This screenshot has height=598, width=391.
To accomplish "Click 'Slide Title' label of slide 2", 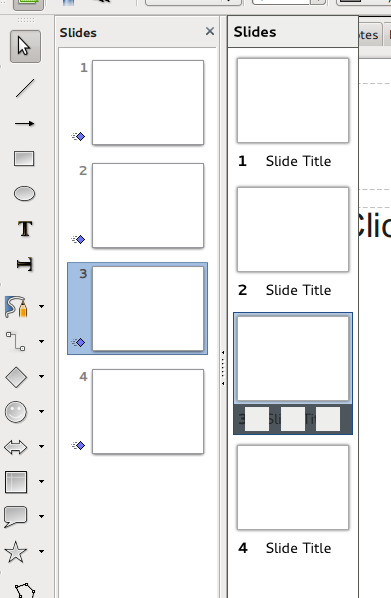I will tap(298, 290).
